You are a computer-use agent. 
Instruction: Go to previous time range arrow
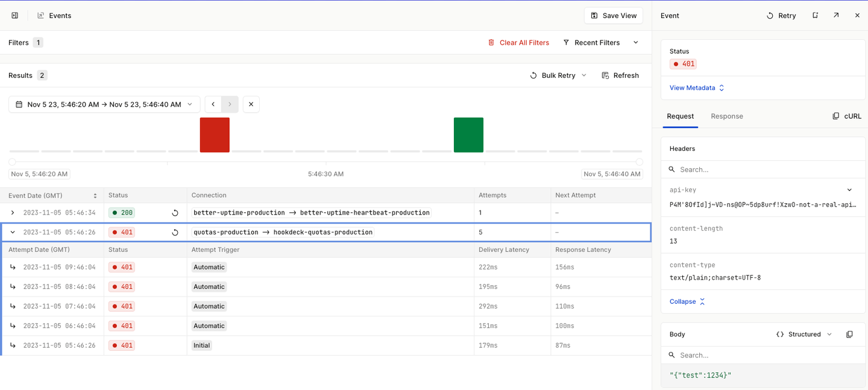point(213,104)
